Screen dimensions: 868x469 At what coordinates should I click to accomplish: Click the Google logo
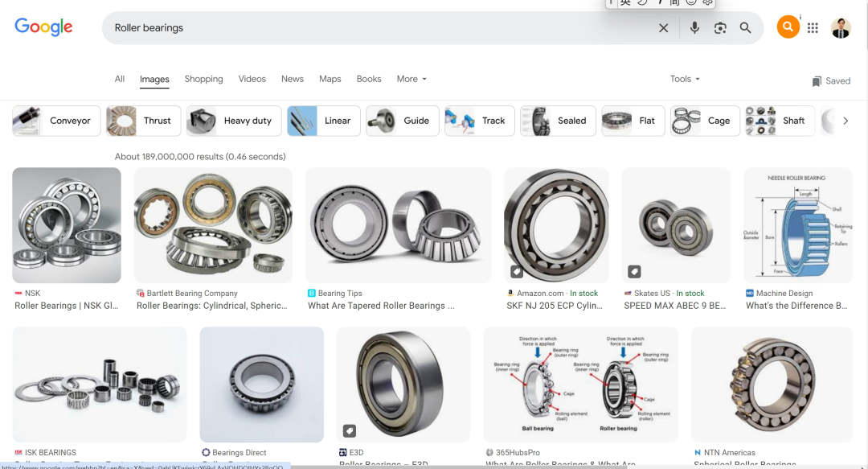43,27
